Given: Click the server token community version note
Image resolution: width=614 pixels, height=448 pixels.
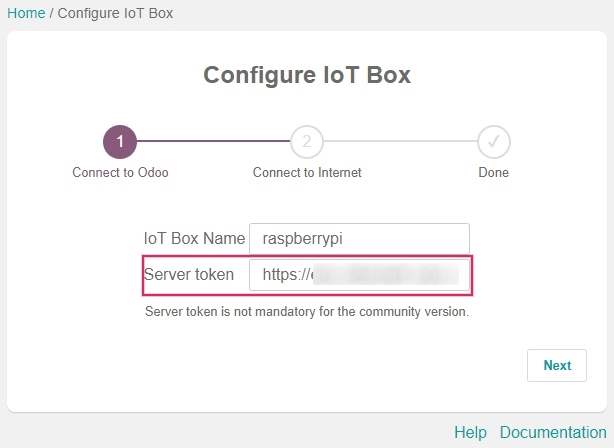Looking at the screenshot, I should click(307, 311).
